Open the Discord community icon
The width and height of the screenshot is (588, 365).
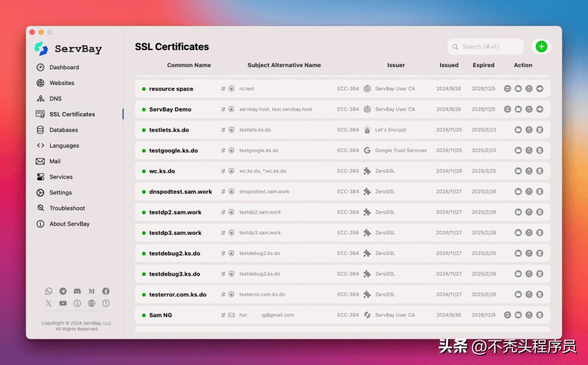tap(77, 291)
